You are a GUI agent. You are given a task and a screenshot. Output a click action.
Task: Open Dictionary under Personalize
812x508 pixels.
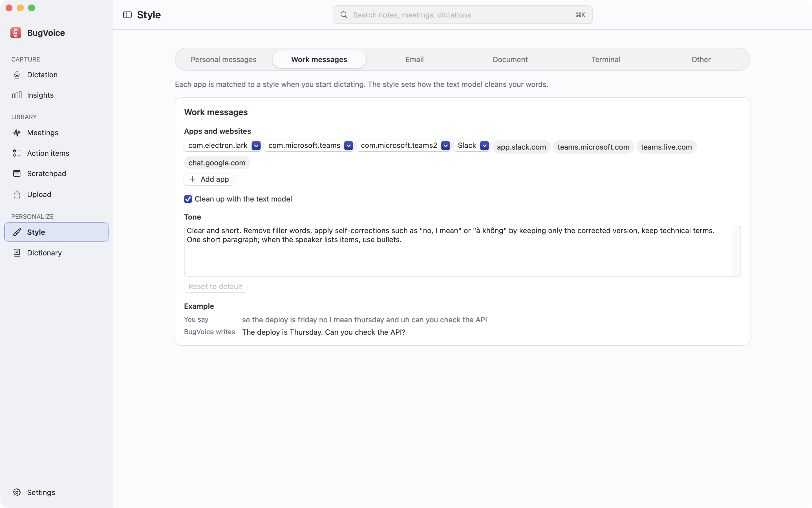pyautogui.click(x=56, y=253)
